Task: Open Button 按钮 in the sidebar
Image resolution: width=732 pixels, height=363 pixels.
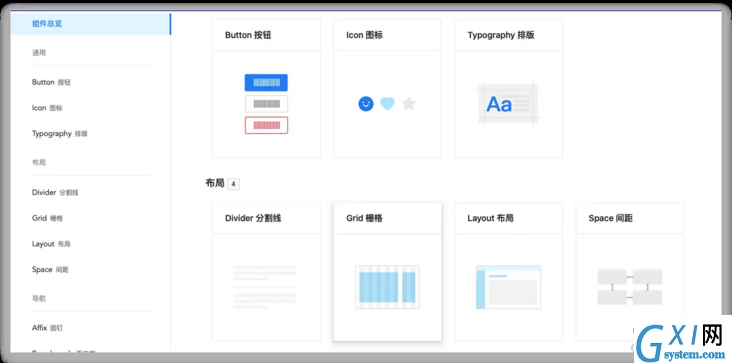Action: (x=51, y=82)
